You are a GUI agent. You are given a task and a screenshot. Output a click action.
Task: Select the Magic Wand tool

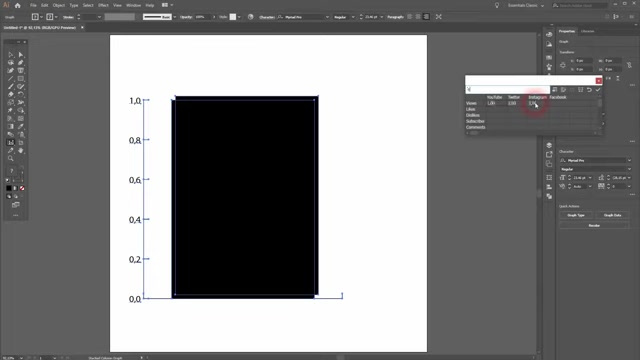coord(11,62)
